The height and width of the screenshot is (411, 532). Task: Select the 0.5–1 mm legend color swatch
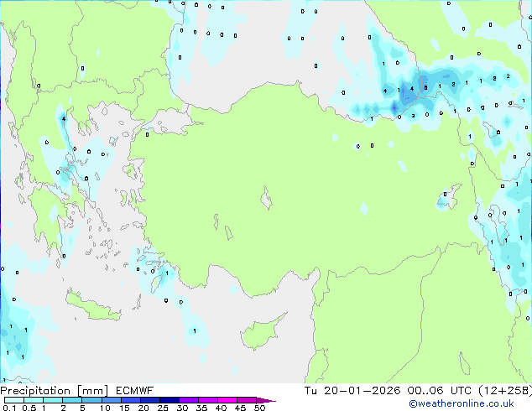tap(34, 400)
